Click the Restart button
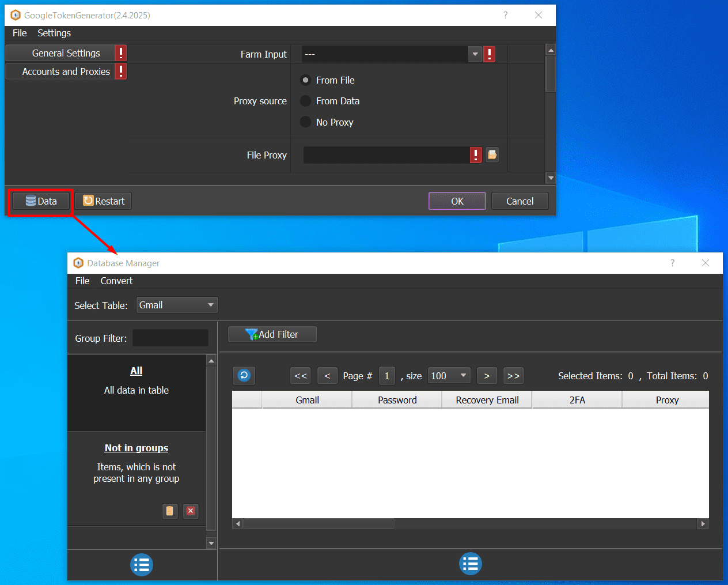728x585 pixels. tap(103, 201)
